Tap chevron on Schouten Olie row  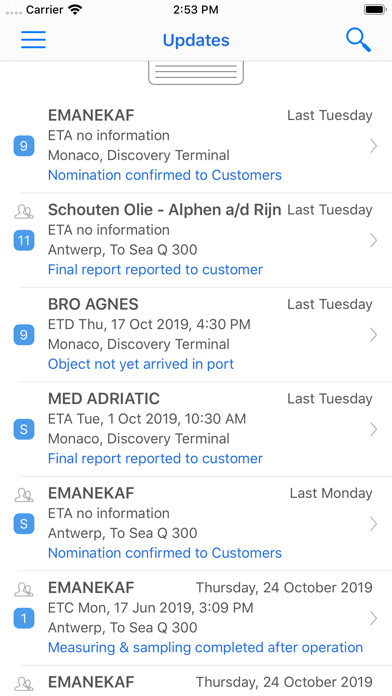point(373,240)
